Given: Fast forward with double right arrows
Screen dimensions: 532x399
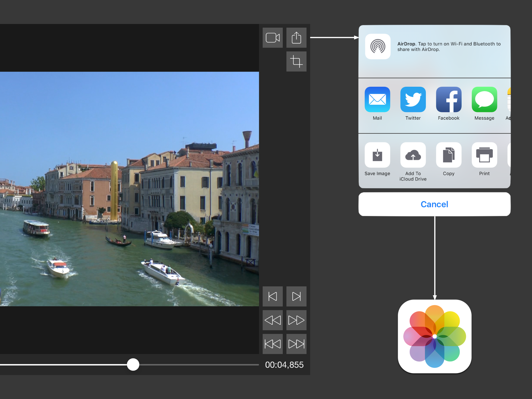Looking at the screenshot, I should coord(296,320).
